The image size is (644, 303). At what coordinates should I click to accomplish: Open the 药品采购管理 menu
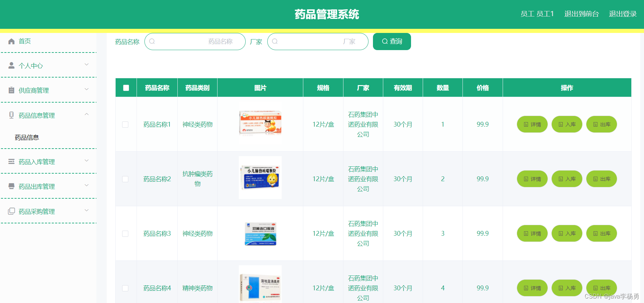[x=48, y=211]
